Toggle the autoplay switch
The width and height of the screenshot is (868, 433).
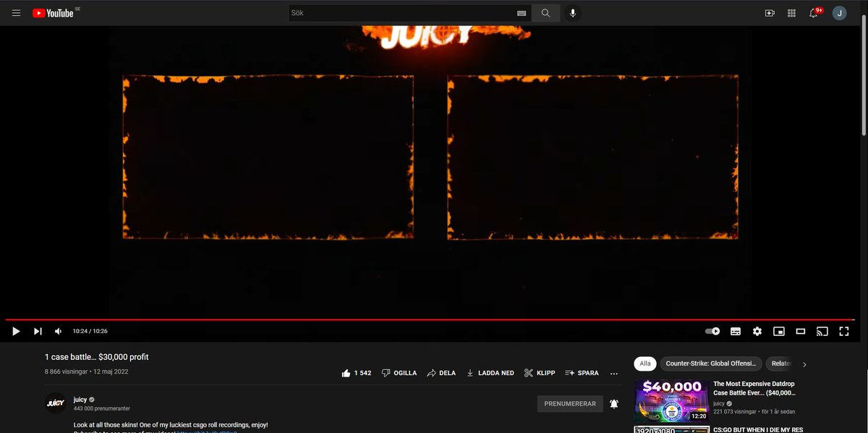click(712, 331)
